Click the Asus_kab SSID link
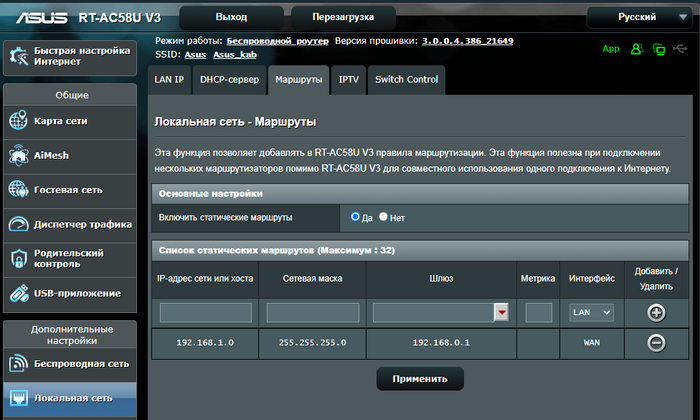This screenshot has height=420, width=700. [x=235, y=55]
